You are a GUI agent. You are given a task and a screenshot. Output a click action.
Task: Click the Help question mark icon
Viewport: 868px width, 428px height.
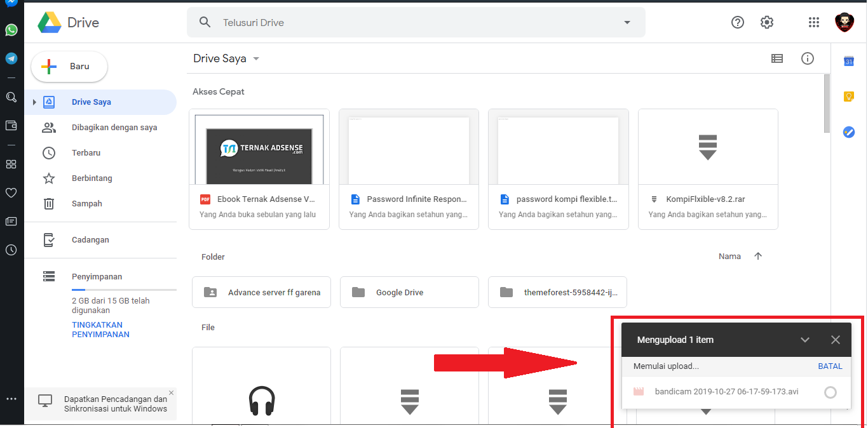738,22
